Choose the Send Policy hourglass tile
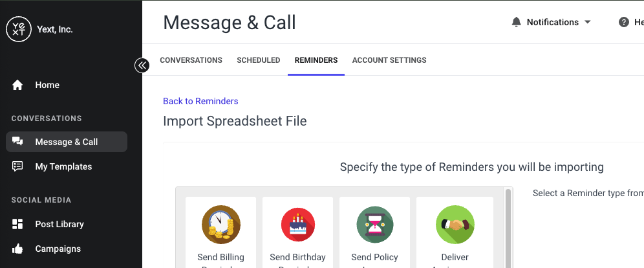 point(374,232)
